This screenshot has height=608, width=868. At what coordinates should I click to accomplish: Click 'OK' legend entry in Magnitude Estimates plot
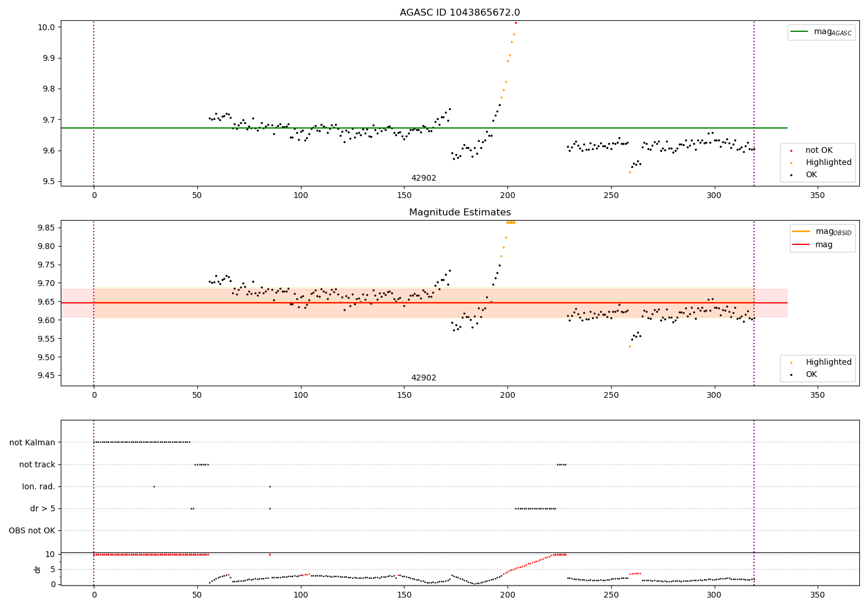point(811,375)
